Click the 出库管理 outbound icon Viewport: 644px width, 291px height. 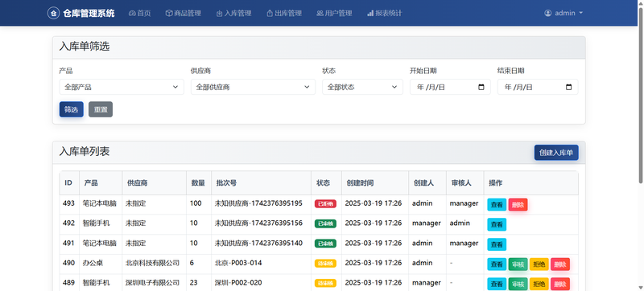coord(270,14)
